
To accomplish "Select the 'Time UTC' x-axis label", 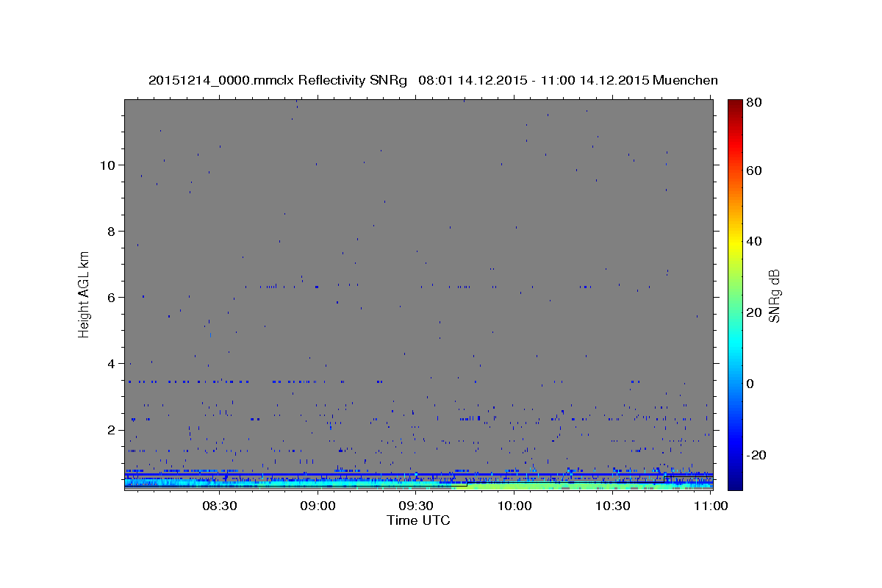I will [418, 520].
